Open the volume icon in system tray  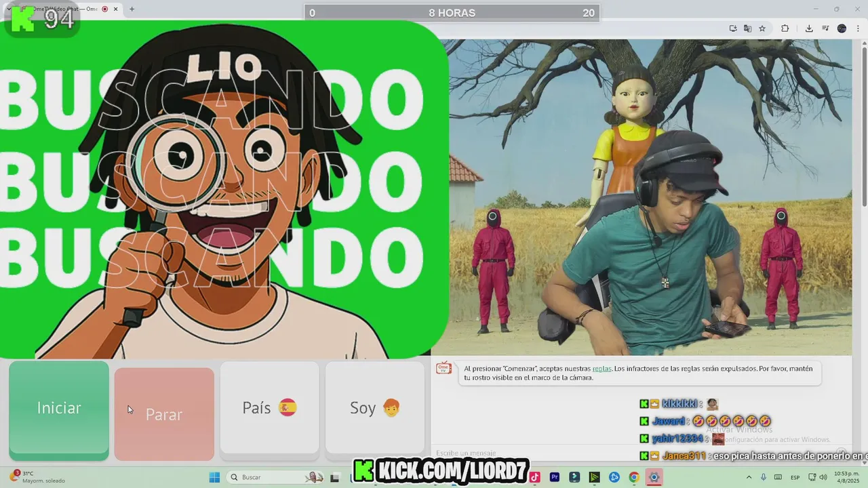point(823,477)
